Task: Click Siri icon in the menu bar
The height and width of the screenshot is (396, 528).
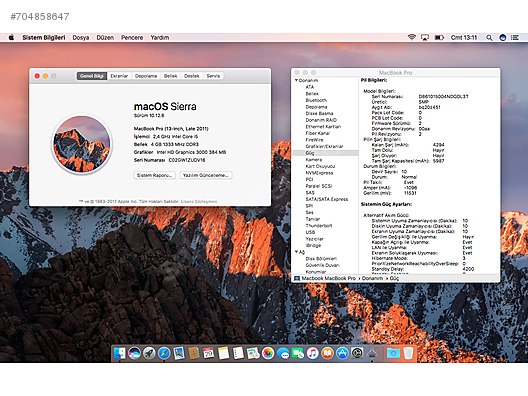Action: pos(502,37)
